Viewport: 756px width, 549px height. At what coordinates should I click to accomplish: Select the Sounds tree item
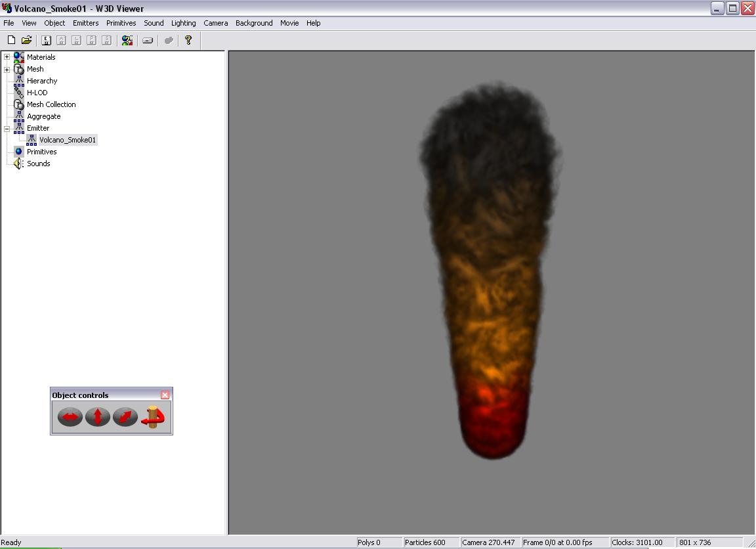(x=38, y=164)
